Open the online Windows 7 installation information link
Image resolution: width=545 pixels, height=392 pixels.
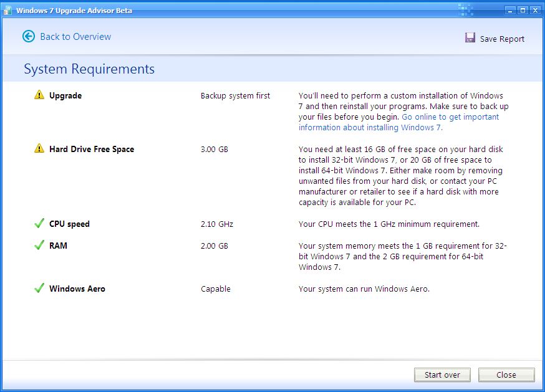(398, 122)
